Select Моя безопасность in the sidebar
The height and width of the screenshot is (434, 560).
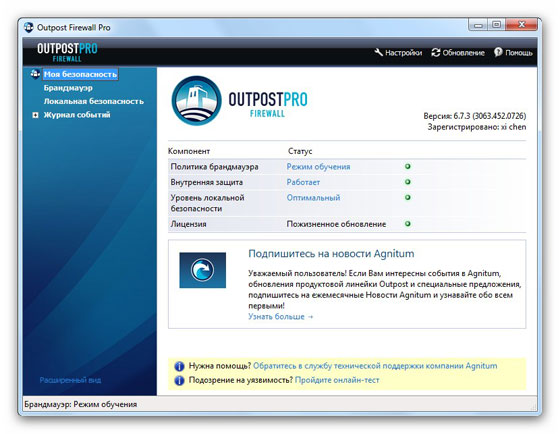pyautogui.click(x=80, y=74)
